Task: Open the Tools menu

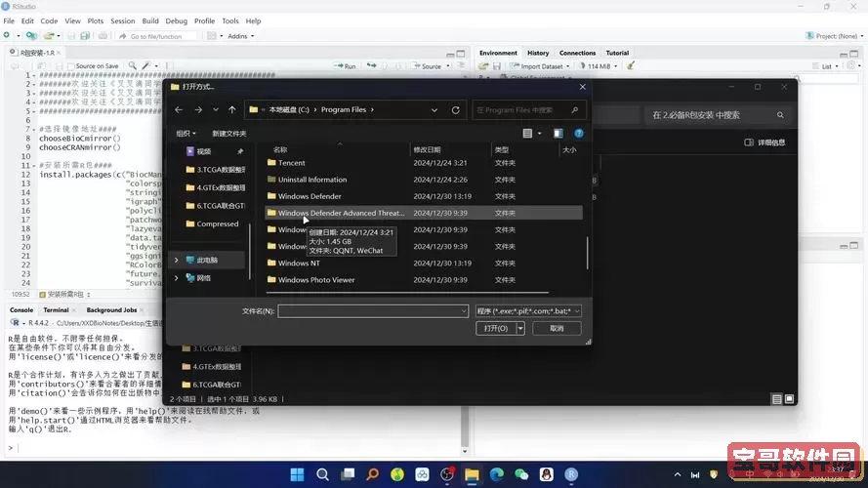Action: pyautogui.click(x=230, y=21)
